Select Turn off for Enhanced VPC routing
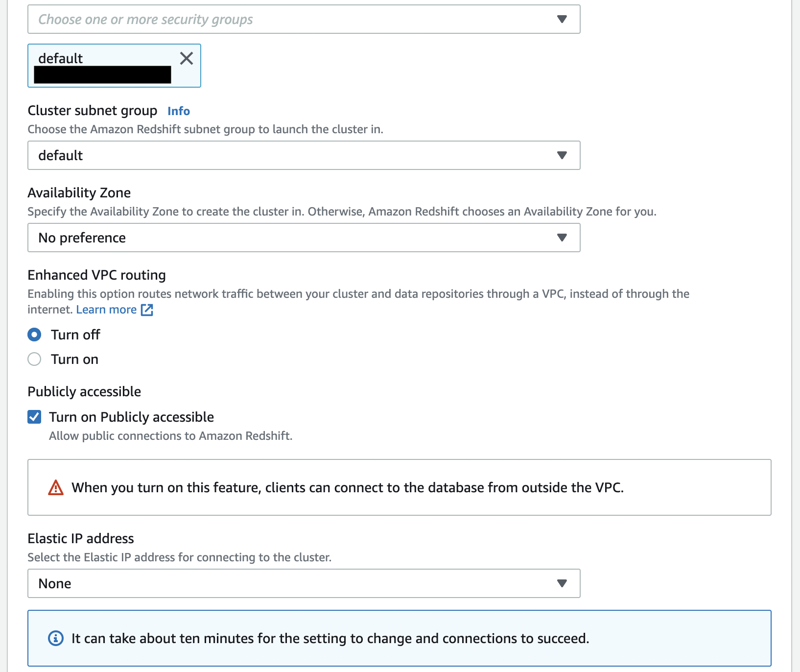 coord(34,335)
